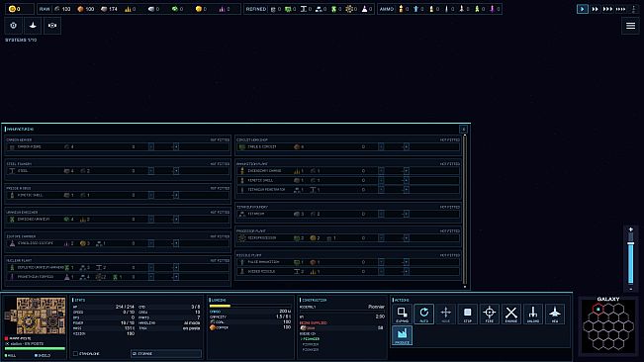
Task: Click the yellow cargo loading bar
Action: [221, 306]
